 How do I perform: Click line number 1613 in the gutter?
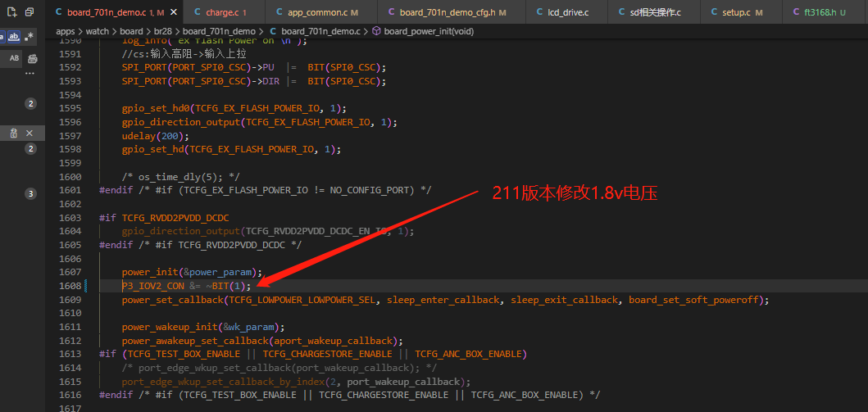click(x=70, y=354)
